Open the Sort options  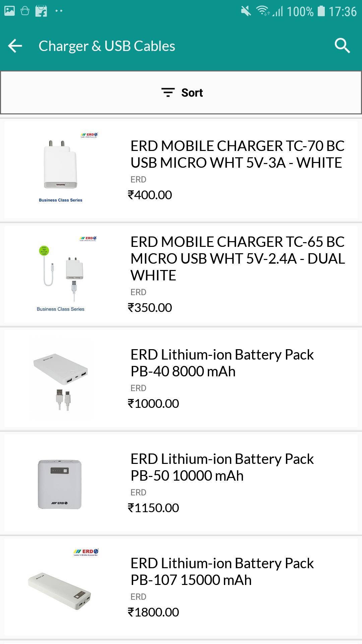(192, 93)
